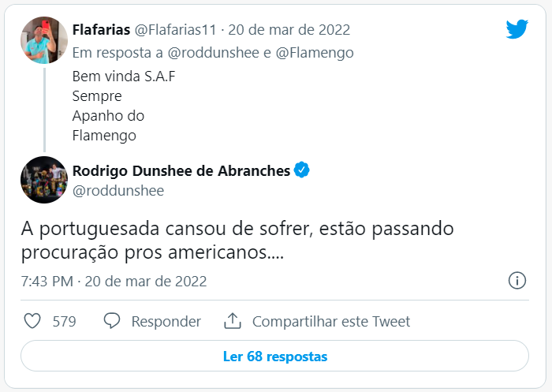This screenshot has height=392, width=552.
Task: Open the 7:43 PM timestamp link
Action: (x=47, y=282)
